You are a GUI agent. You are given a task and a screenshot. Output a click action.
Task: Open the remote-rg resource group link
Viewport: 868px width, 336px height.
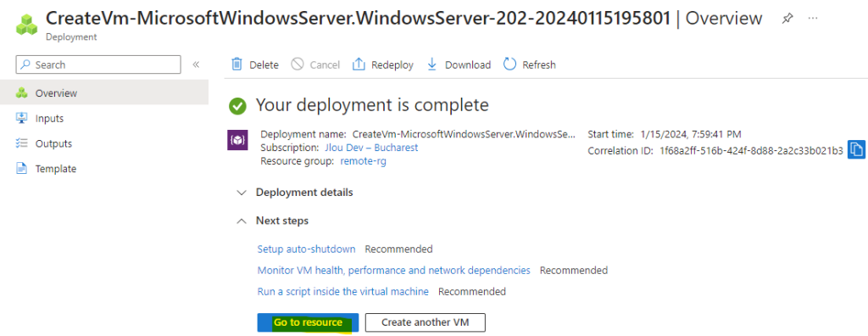[363, 161]
